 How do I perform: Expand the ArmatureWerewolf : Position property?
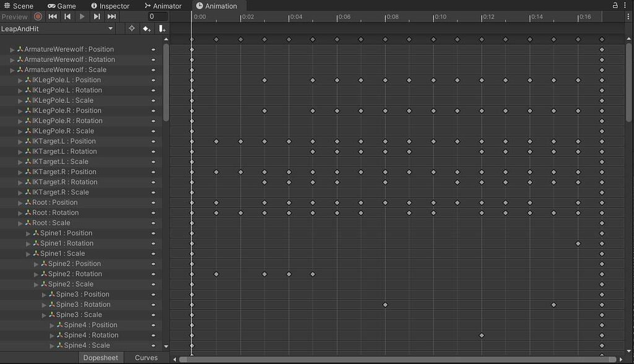(x=11, y=49)
